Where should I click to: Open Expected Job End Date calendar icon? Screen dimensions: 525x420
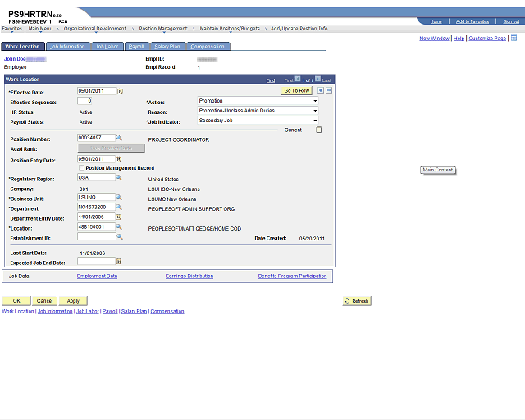[x=118, y=261]
